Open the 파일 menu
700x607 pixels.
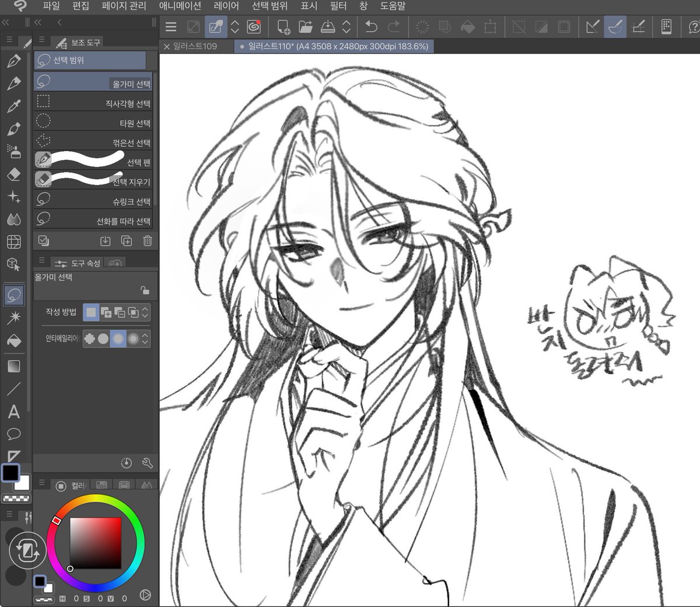[51, 6]
